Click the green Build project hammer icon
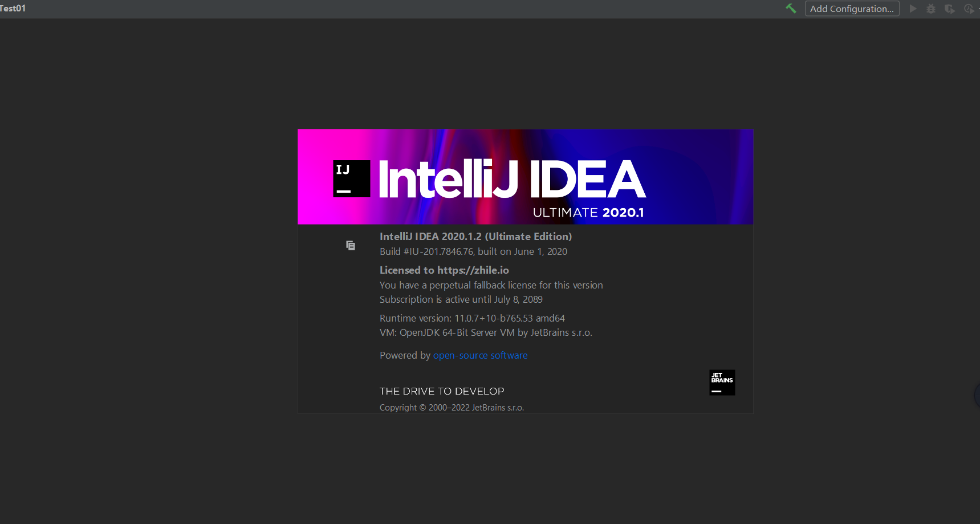Screen dimensions: 980x524 coord(791,9)
